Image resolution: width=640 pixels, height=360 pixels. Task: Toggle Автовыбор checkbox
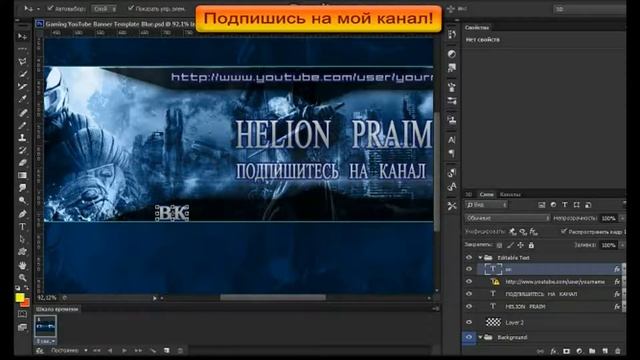coord(51,8)
